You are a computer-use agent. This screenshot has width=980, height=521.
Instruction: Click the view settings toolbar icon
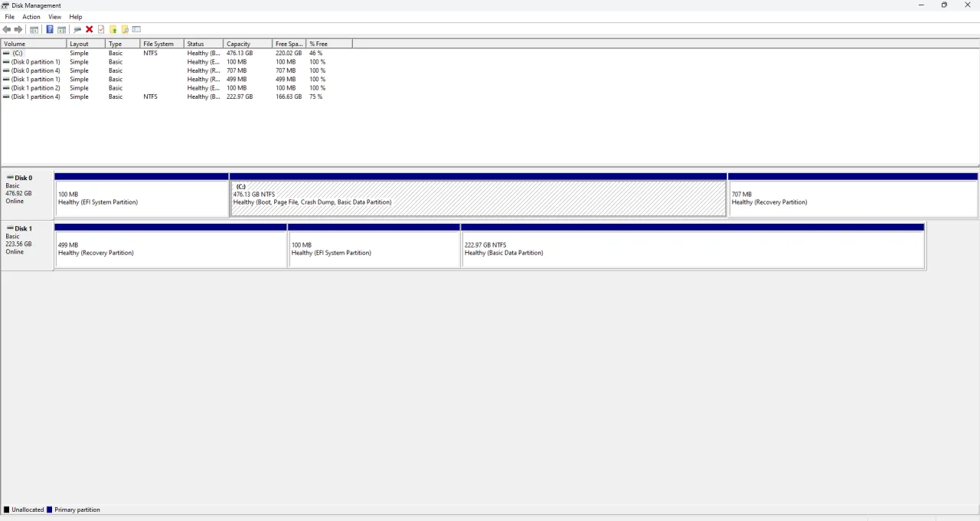pyautogui.click(x=136, y=29)
